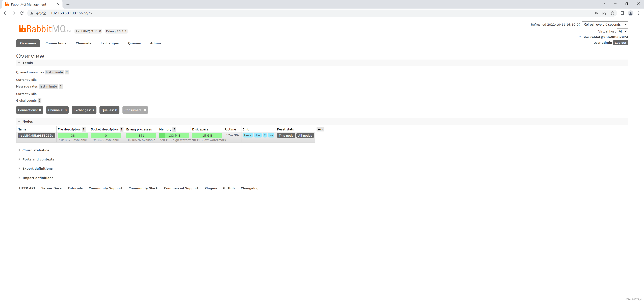Click the Channels count icon badge

pyautogui.click(x=57, y=110)
